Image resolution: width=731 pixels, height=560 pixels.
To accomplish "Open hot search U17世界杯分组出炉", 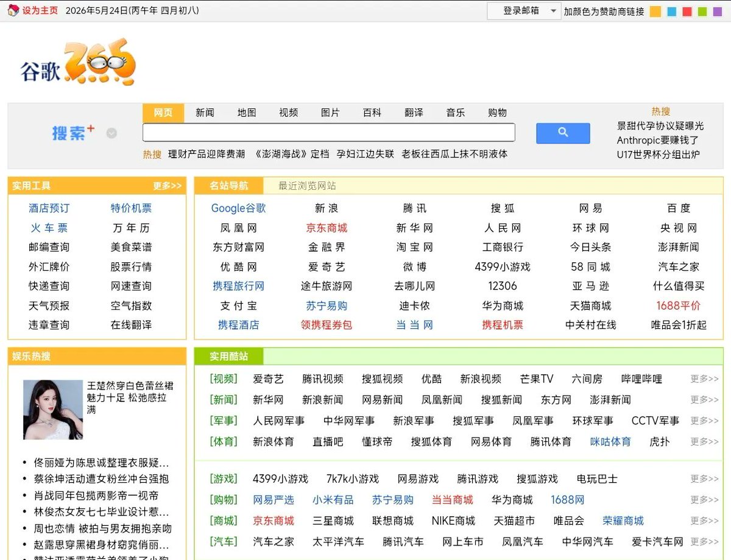I will coord(659,155).
